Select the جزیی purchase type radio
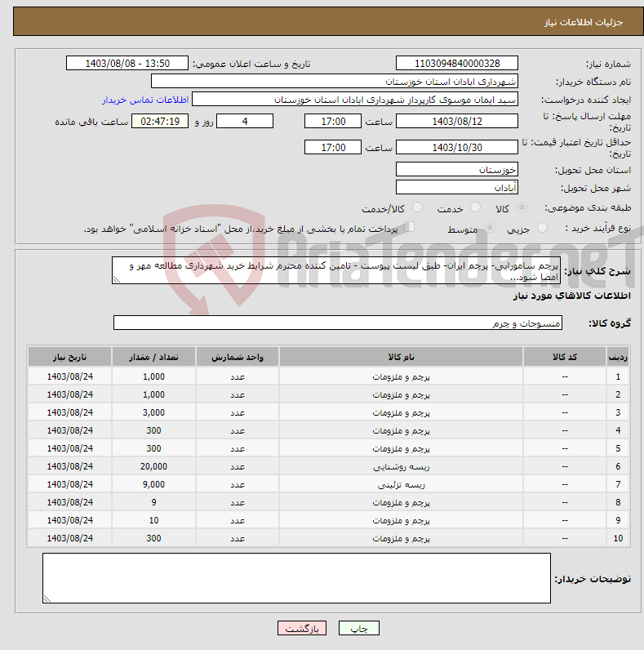 tap(542, 227)
